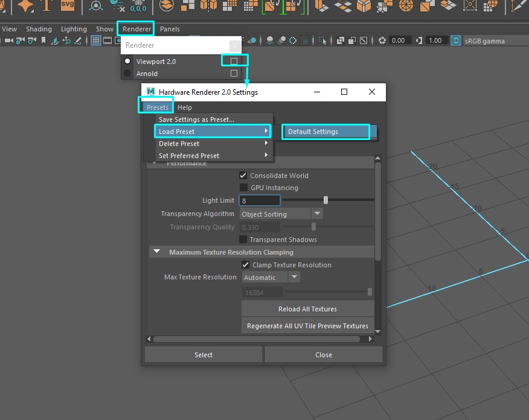Click the Select Camera icon in panel toolbar

pyautogui.click(x=9, y=41)
